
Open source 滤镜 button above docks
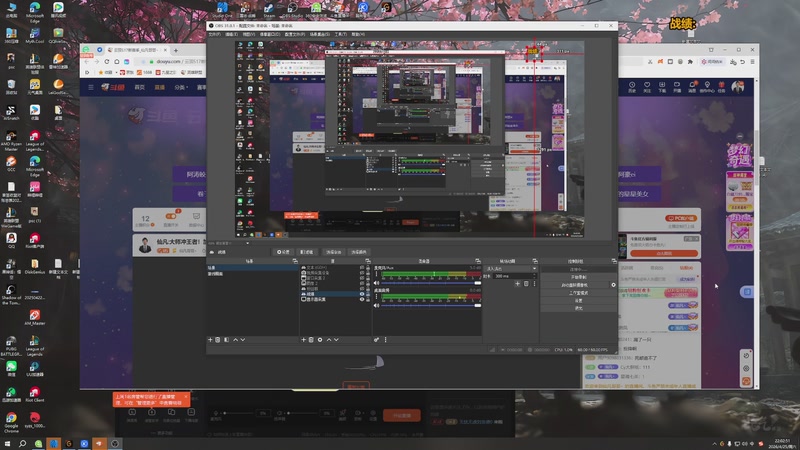[x=307, y=252]
